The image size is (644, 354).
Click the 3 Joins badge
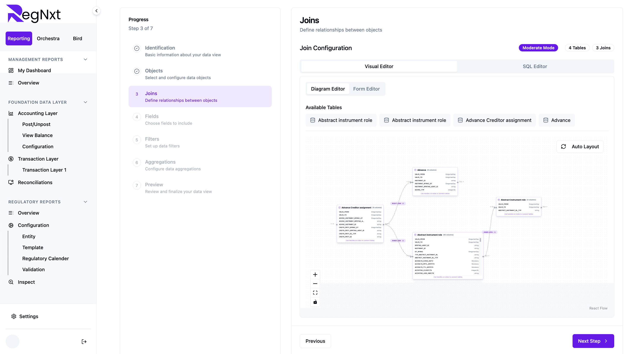[x=603, y=48]
